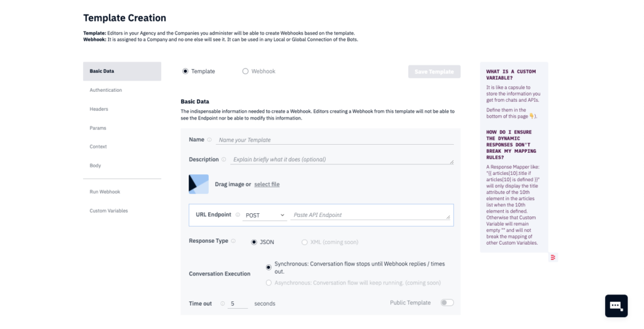
Task: Toggle the Public Template switch
Action: click(x=447, y=303)
